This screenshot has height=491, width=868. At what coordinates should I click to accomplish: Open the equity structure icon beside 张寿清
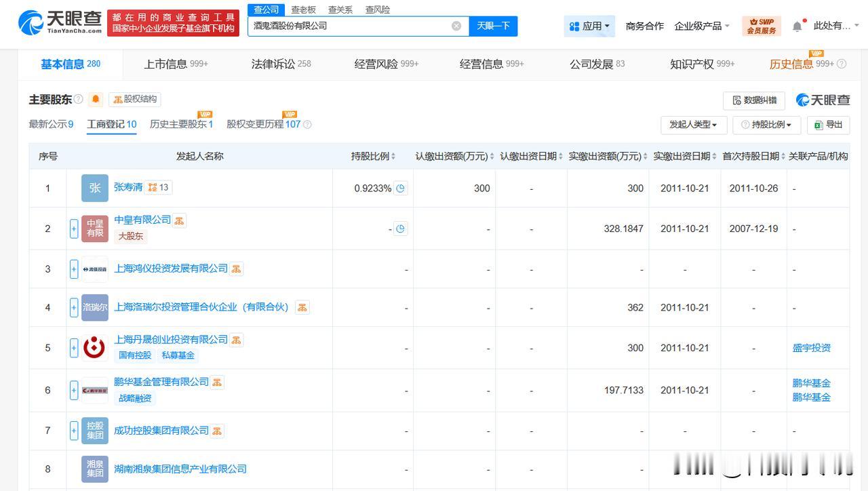[159, 187]
